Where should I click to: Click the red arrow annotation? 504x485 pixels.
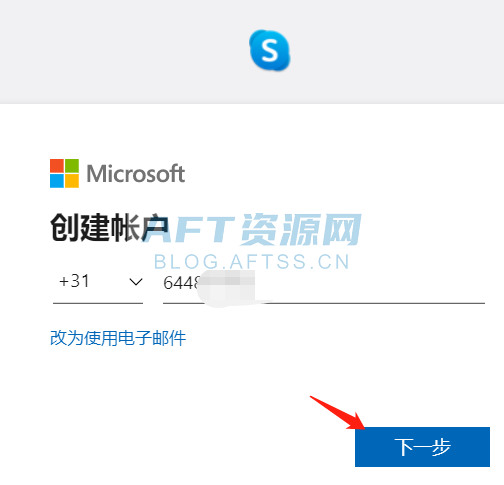(337, 412)
